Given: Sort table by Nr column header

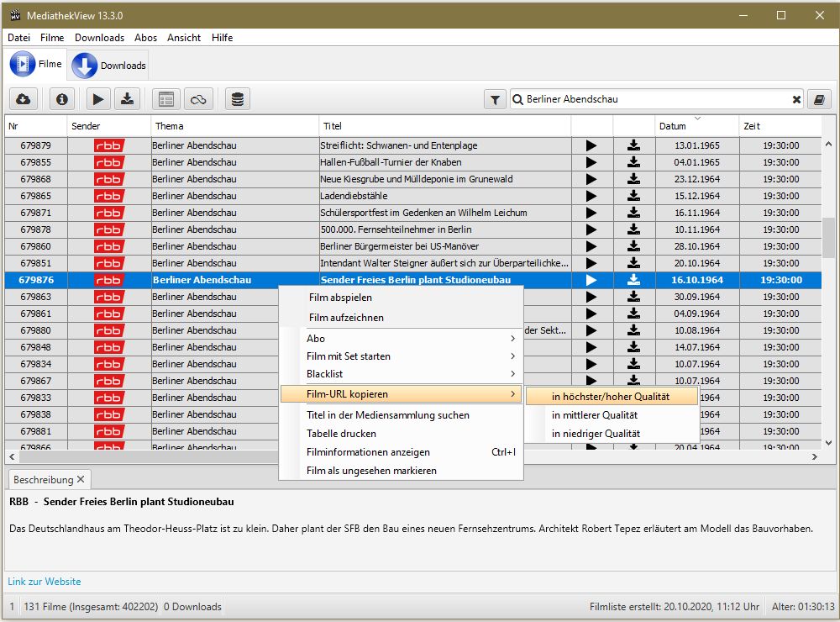Looking at the screenshot, I should click(36, 126).
